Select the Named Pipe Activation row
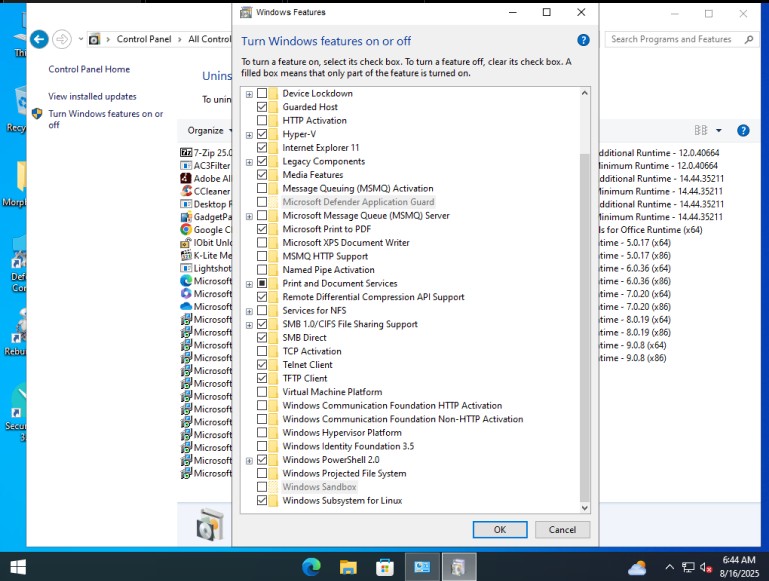 (x=328, y=270)
